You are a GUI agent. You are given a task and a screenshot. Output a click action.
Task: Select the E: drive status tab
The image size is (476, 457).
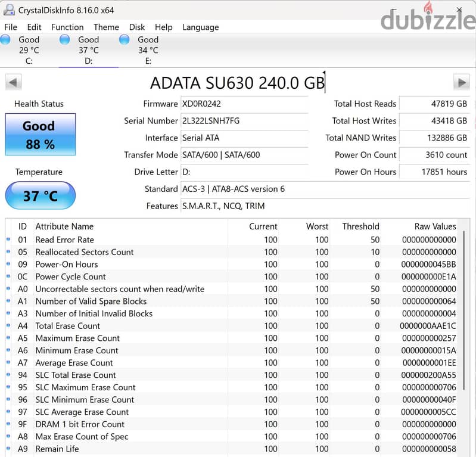148,50
